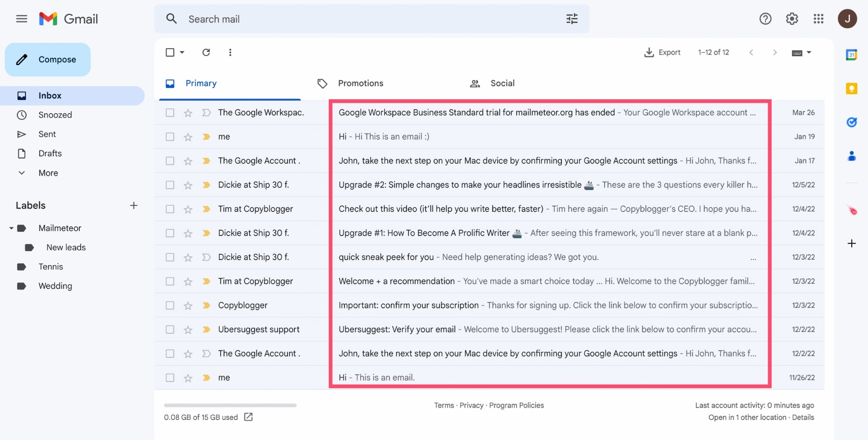Open the account avatar J
Image resolution: width=868 pixels, height=440 pixels.
[x=847, y=19]
